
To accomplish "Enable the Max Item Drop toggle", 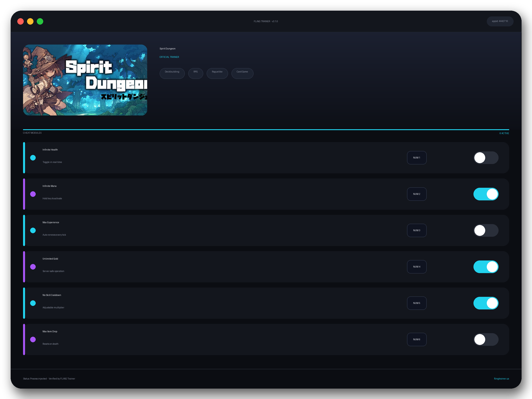I will tap(486, 339).
